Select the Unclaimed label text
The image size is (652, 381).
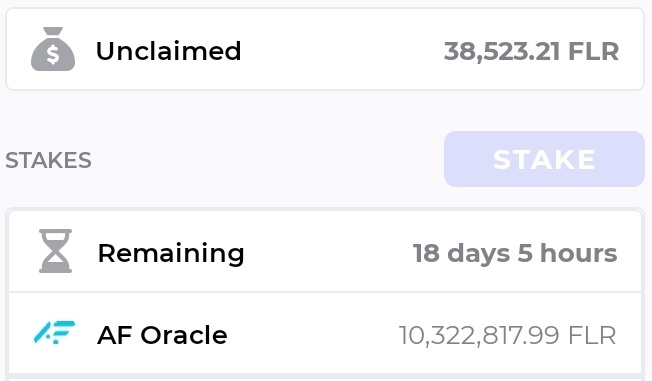click(168, 51)
